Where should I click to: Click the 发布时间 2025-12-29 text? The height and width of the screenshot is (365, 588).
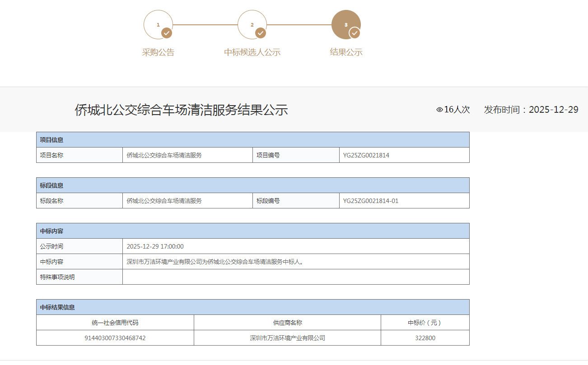(531, 110)
